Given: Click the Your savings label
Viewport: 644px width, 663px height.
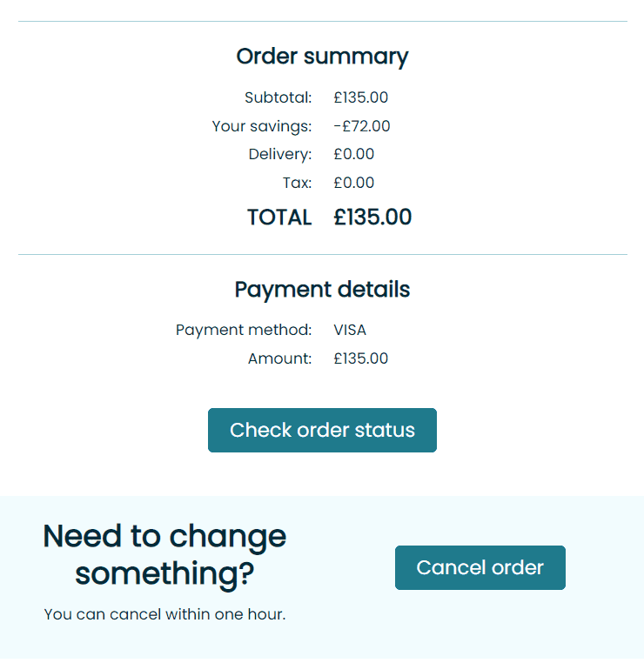Looking at the screenshot, I should [261, 126].
